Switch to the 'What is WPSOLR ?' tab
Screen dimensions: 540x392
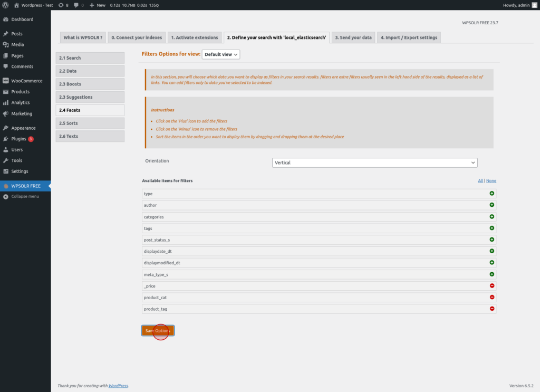[83, 37]
